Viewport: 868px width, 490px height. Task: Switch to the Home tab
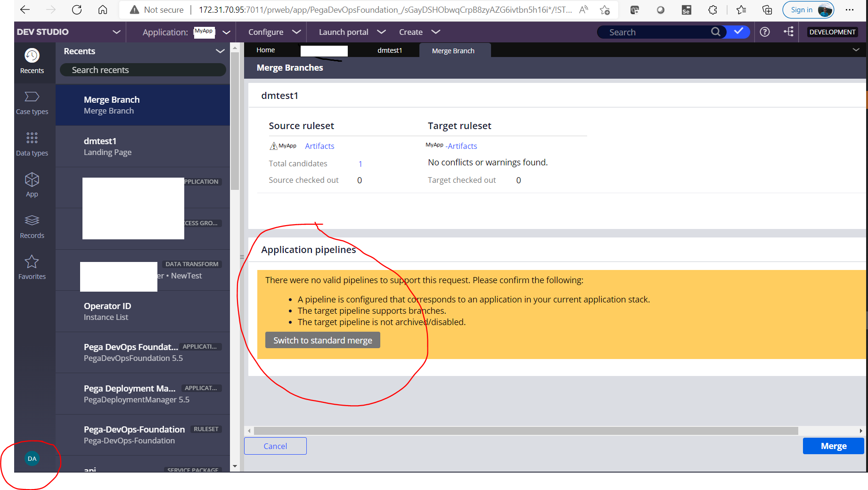(265, 49)
